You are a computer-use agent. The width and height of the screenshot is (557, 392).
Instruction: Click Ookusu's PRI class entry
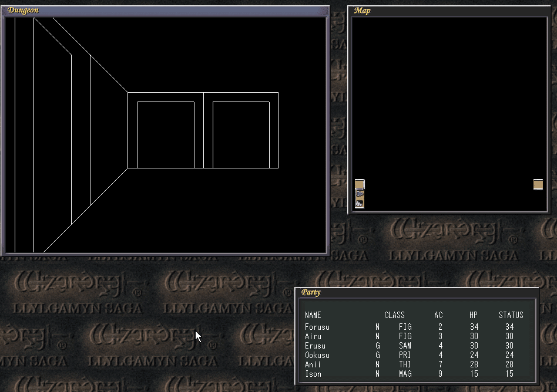(x=405, y=355)
